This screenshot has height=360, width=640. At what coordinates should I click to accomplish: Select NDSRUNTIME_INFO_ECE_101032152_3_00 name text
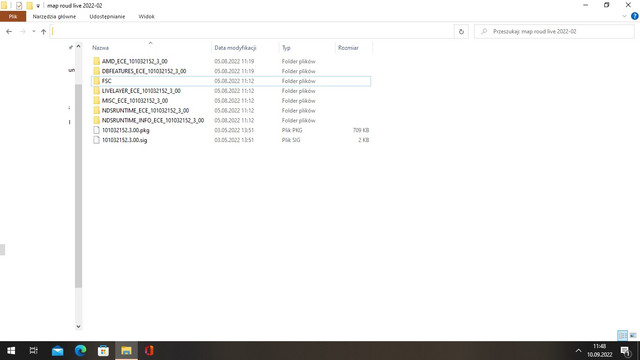(x=153, y=120)
